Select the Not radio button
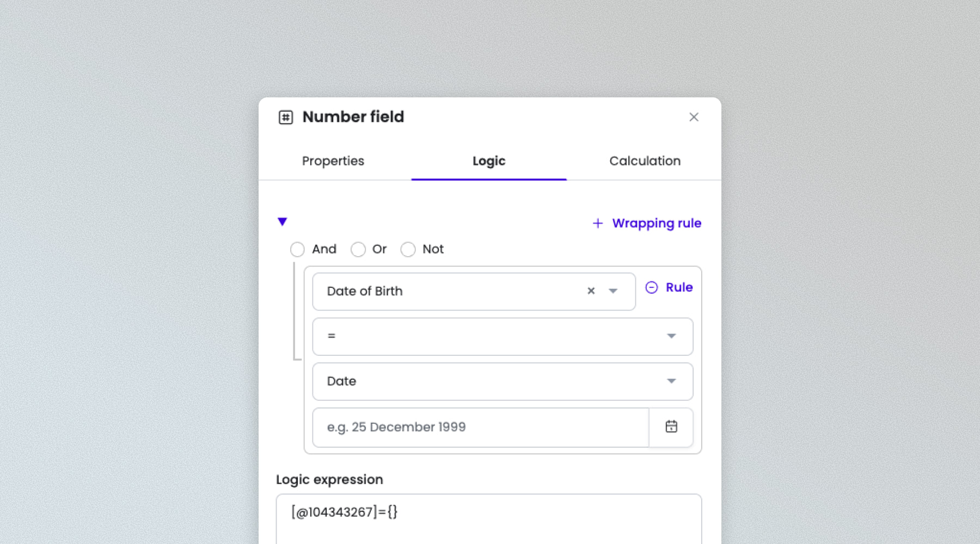 [x=408, y=250]
